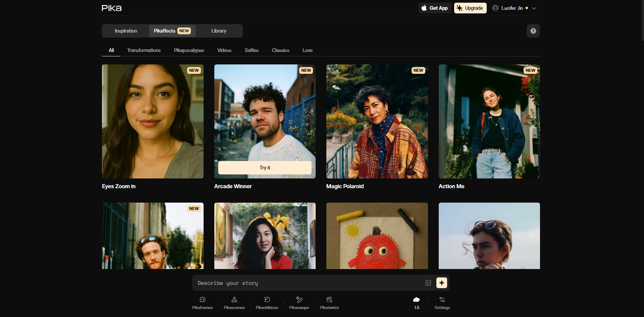Image resolution: width=644 pixels, height=317 pixels.
Task: Select the Classics category
Action: pos(280,50)
